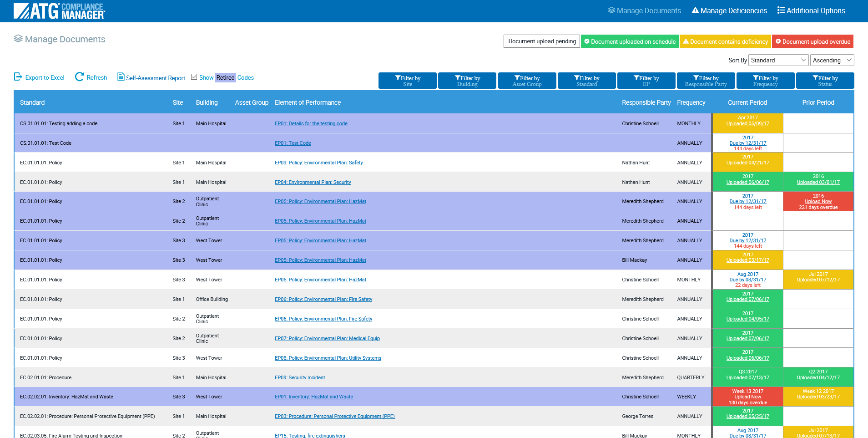Click the Export to Excel icon
The image size is (868, 438).
click(18, 77)
